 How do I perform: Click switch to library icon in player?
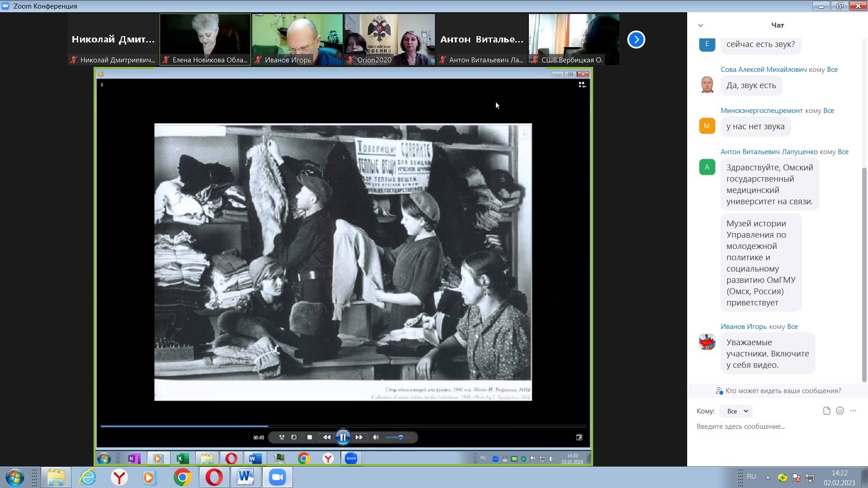pyautogui.click(x=582, y=84)
